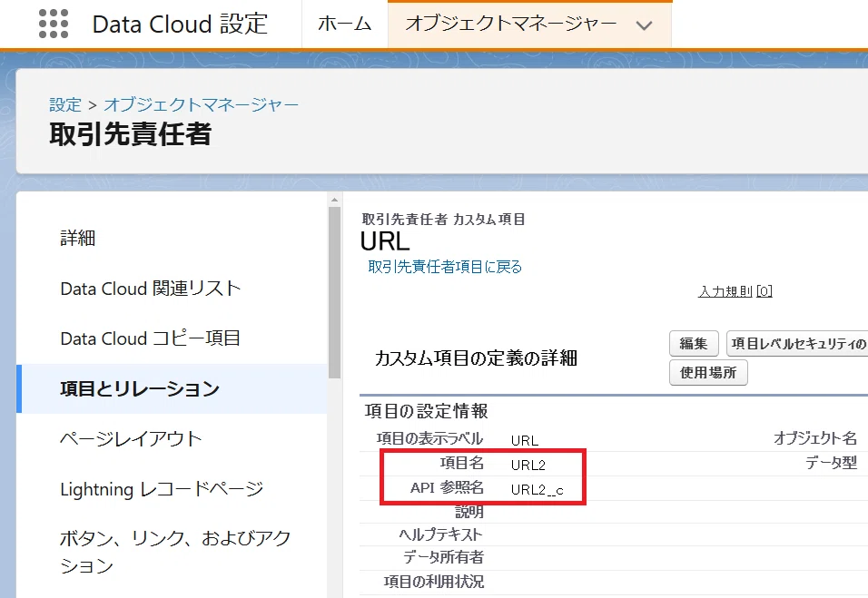Viewport: 868px width, 598px height.
Task: Open Data Cloud コピー項目 in sidebar
Action: pyautogui.click(x=150, y=338)
